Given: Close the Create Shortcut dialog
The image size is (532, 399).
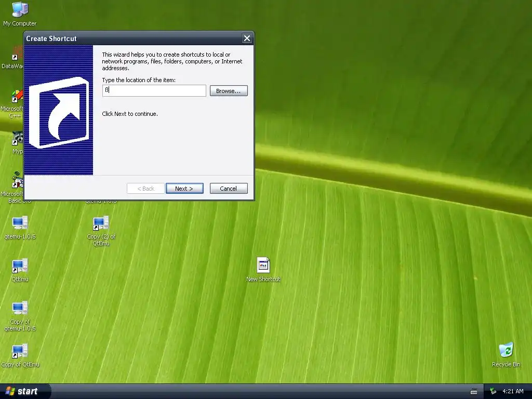Looking at the screenshot, I should click(x=247, y=38).
